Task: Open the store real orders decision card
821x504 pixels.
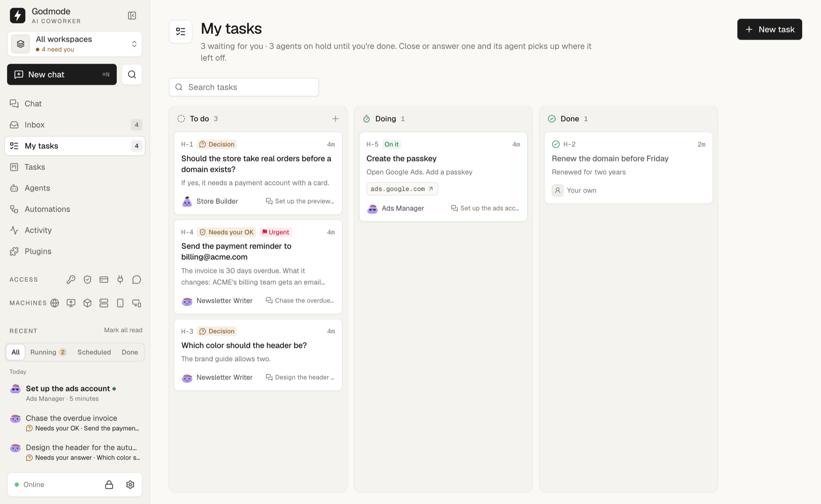Action: click(x=258, y=173)
